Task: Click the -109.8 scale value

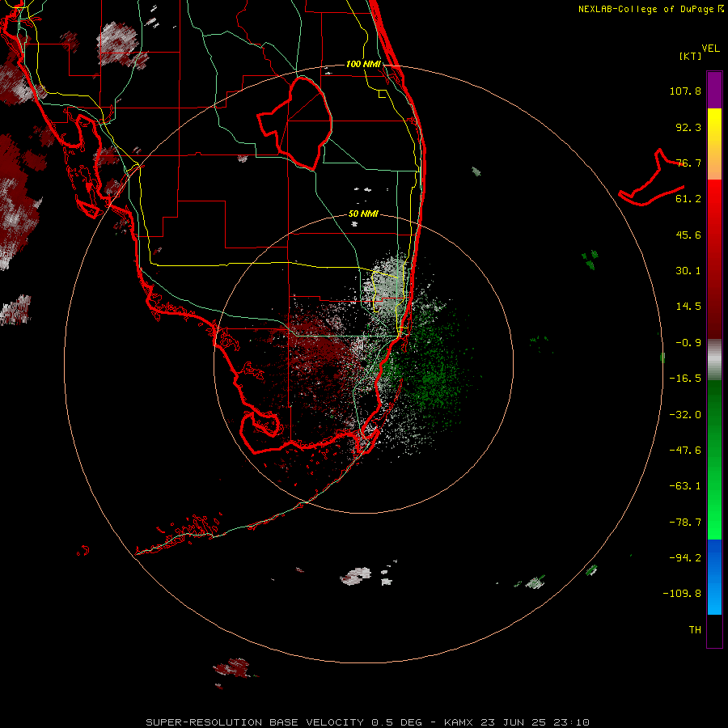Action: pos(683,594)
